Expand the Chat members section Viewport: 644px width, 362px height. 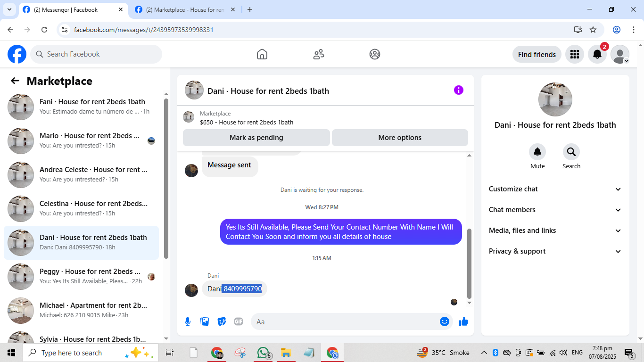tap(555, 210)
